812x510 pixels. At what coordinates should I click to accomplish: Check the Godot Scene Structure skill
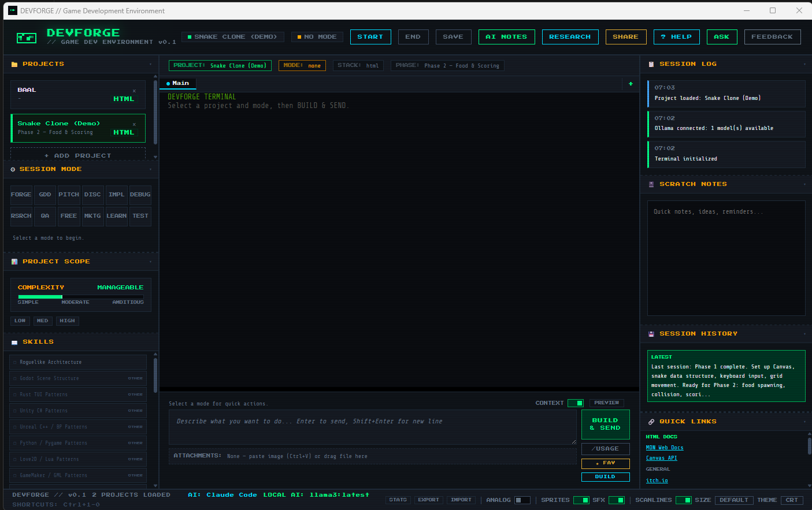click(x=14, y=378)
